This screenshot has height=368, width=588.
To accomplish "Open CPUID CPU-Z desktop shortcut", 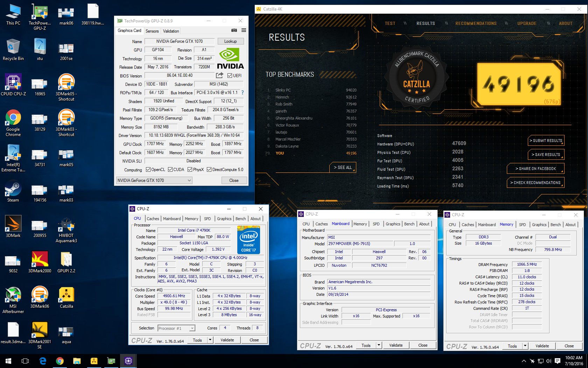I will (13, 85).
